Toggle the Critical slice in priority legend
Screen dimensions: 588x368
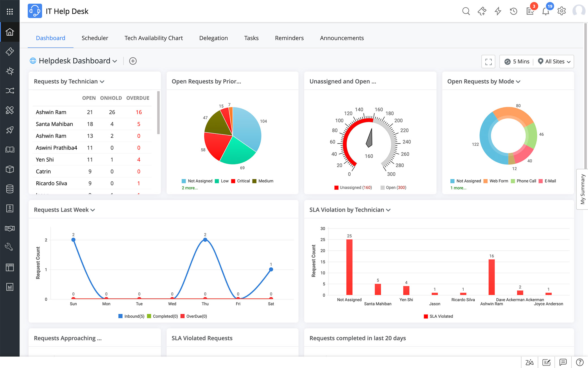[241, 181]
